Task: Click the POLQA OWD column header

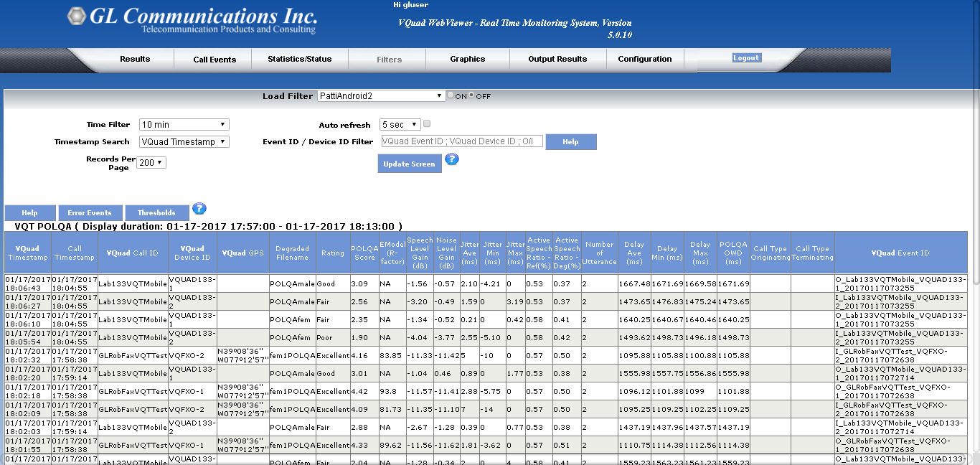Action: tap(733, 253)
